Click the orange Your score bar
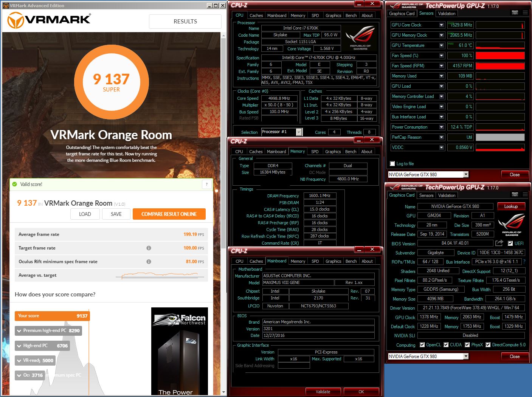532x397 pixels. tap(52, 316)
